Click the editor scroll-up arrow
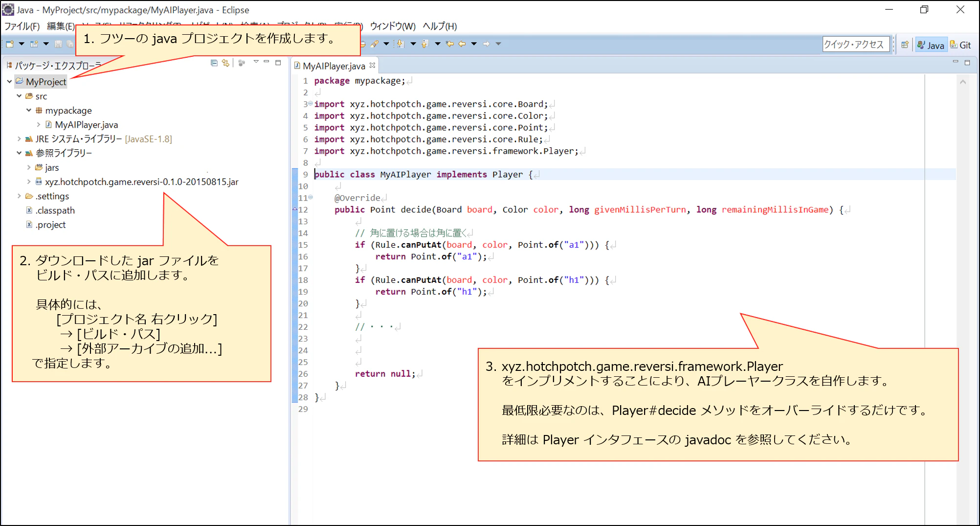980x526 pixels. 963,82
